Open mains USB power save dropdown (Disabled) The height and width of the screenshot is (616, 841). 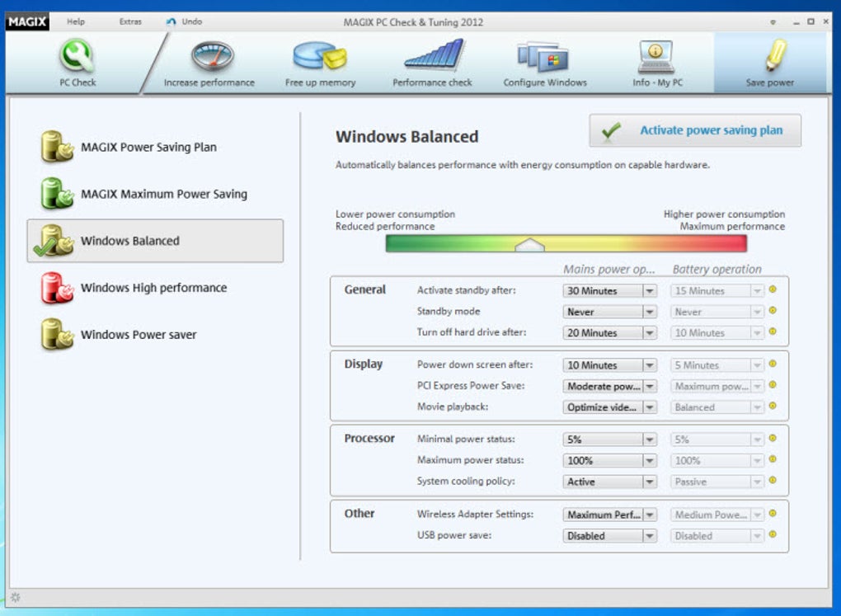point(610,535)
